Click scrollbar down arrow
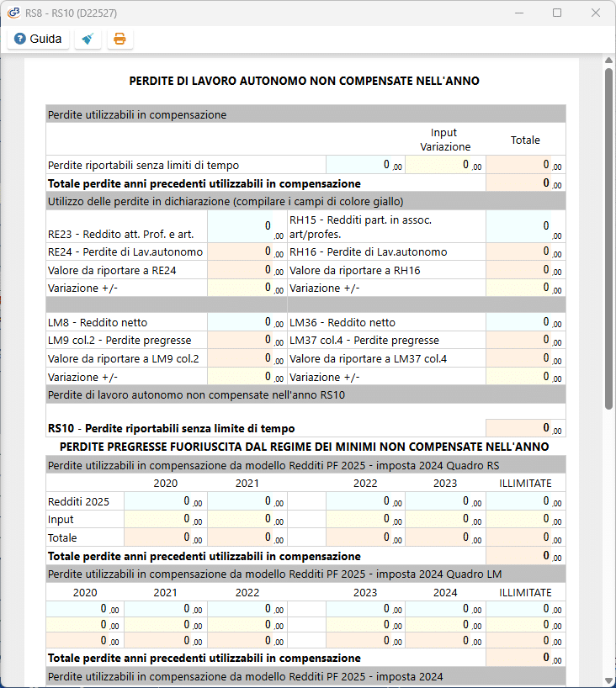Viewport: 616px width, 688px height. (x=608, y=680)
